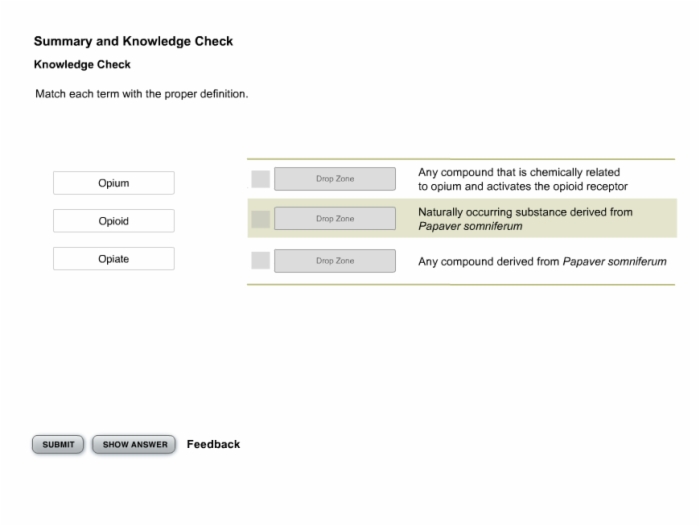The width and height of the screenshot is (700, 526).
Task: Click 'Naturally occurring substance derived from' text
Action: (525, 212)
